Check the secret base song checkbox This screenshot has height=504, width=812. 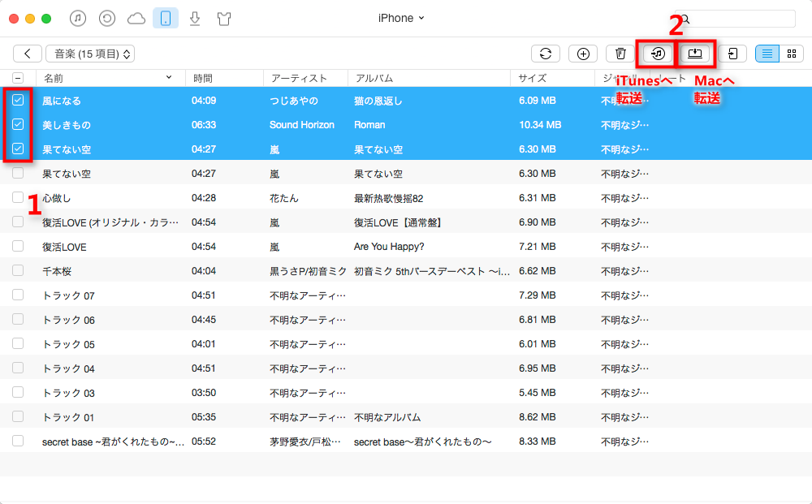[18, 441]
